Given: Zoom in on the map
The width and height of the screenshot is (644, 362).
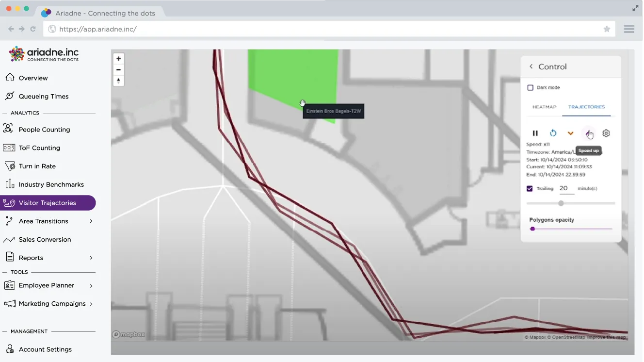Looking at the screenshot, I should tap(118, 59).
